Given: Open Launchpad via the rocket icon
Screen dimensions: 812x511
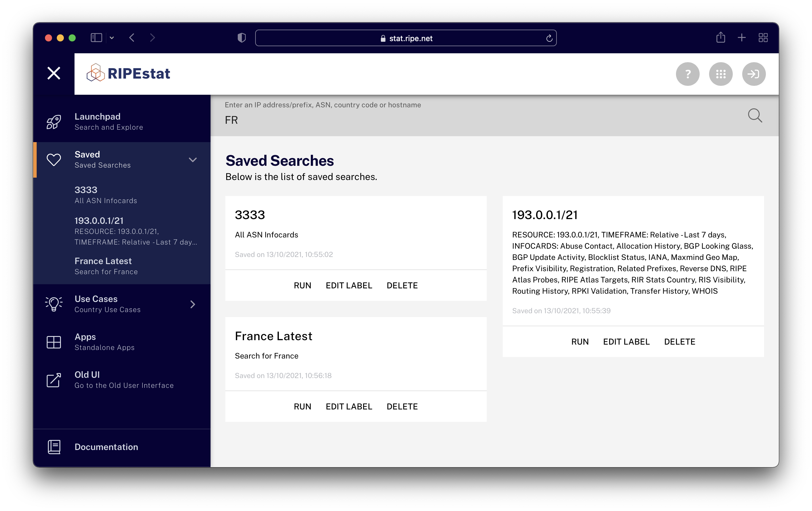Looking at the screenshot, I should [x=54, y=122].
